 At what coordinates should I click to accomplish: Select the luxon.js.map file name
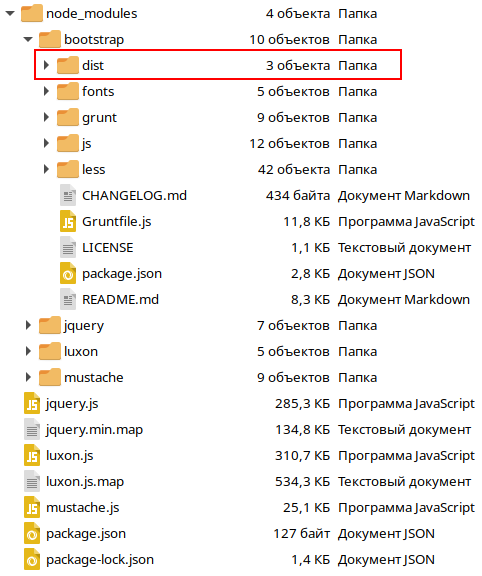(85, 482)
